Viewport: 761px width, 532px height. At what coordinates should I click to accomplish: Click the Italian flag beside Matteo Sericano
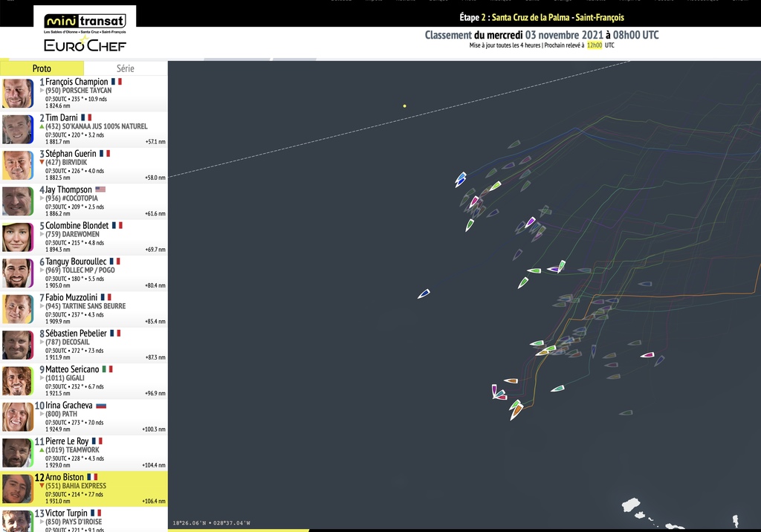[107, 369]
